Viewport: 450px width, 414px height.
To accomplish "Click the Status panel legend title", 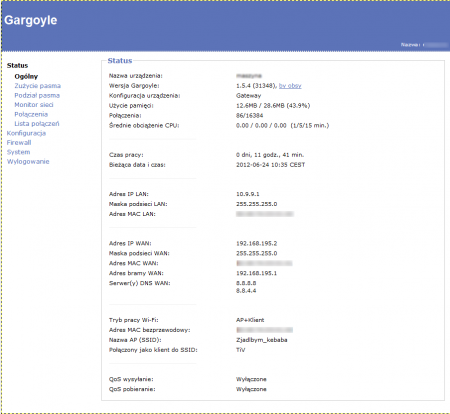I will click(120, 61).
